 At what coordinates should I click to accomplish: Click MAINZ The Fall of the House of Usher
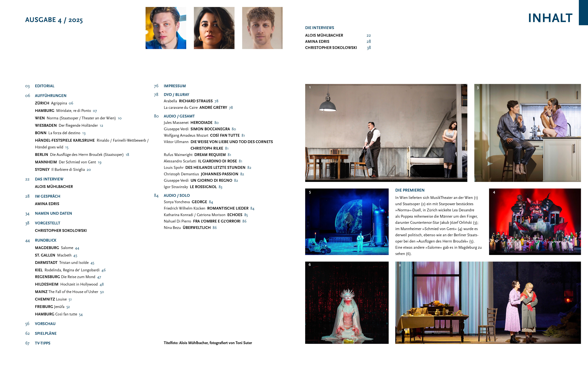pos(69,292)
